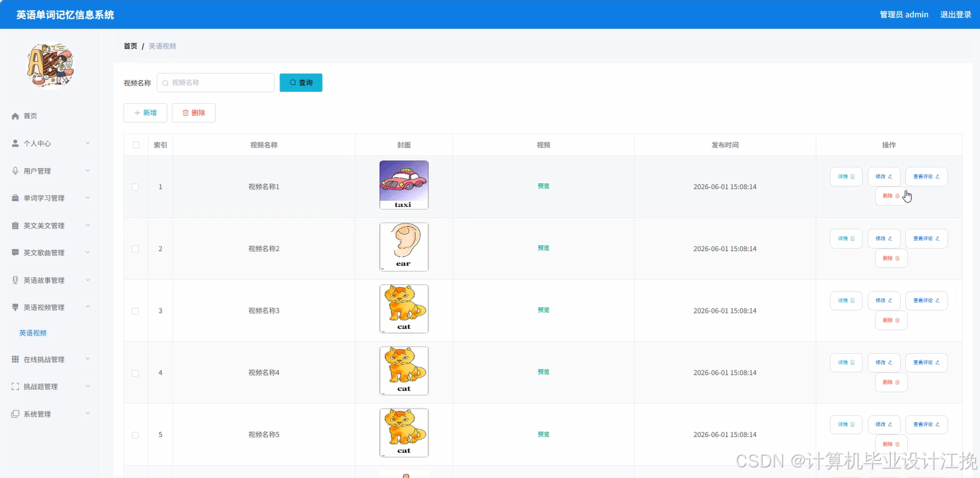Click the home icon beside 首页 in sidebar
This screenshot has width=980, height=478.
[x=15, y=116]
